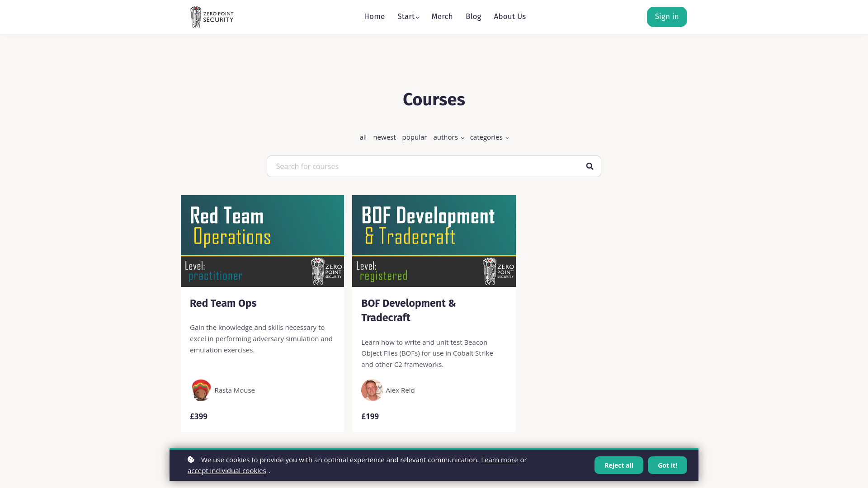This screenshot has width=868, height=488.
Task: Click the search magnifier icon
Action: [590, 166]
